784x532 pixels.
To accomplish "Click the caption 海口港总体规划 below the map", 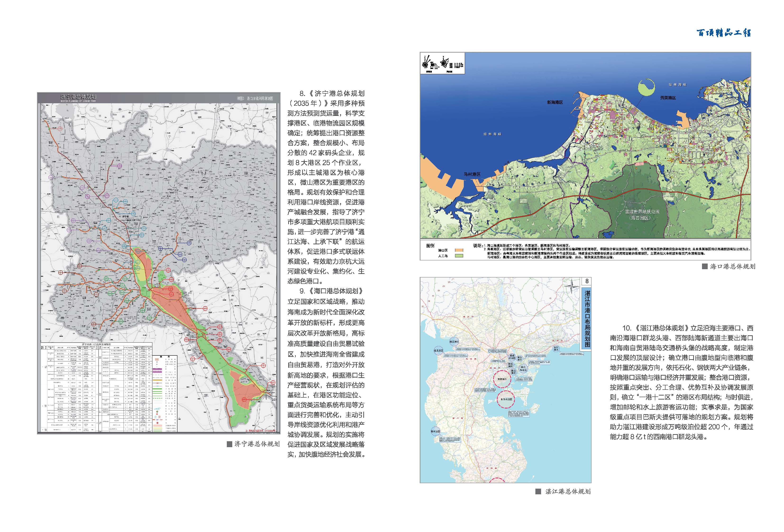I will [732, 267].
